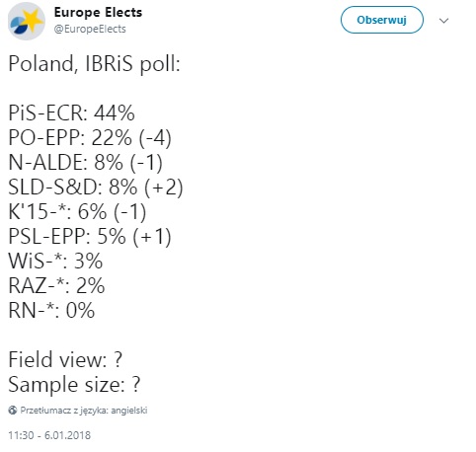Click the K'15 6% (-1) line

pyautogui.click(x=77, y=211)
